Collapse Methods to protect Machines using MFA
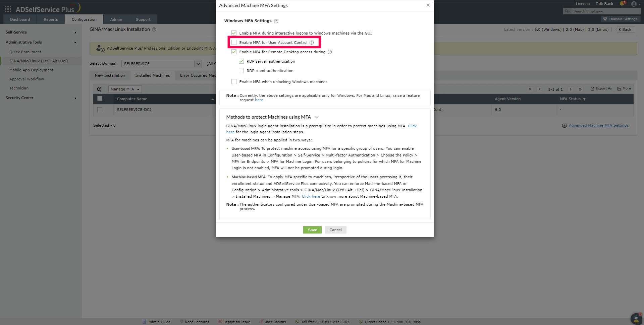Image resolution: width=644 pixels, height=325 pixels. coord(317,117)
